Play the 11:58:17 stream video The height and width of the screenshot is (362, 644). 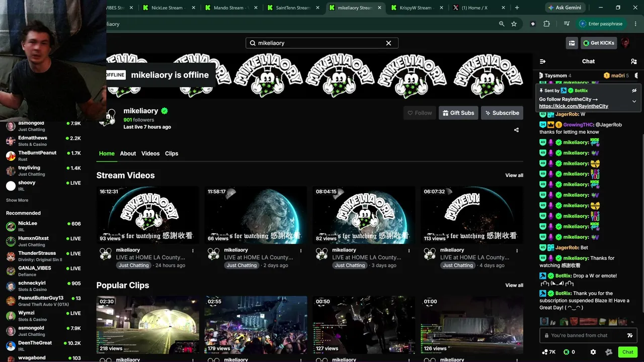tap(256, 215)
